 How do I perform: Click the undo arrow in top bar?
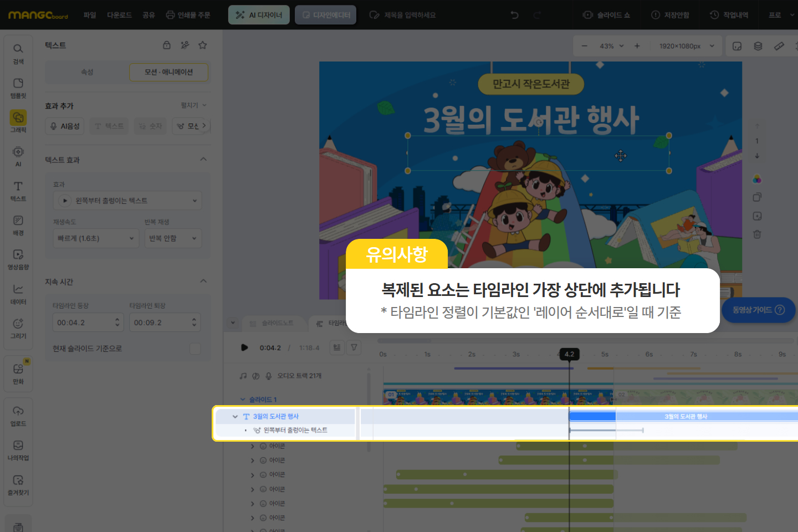[515, 15]
